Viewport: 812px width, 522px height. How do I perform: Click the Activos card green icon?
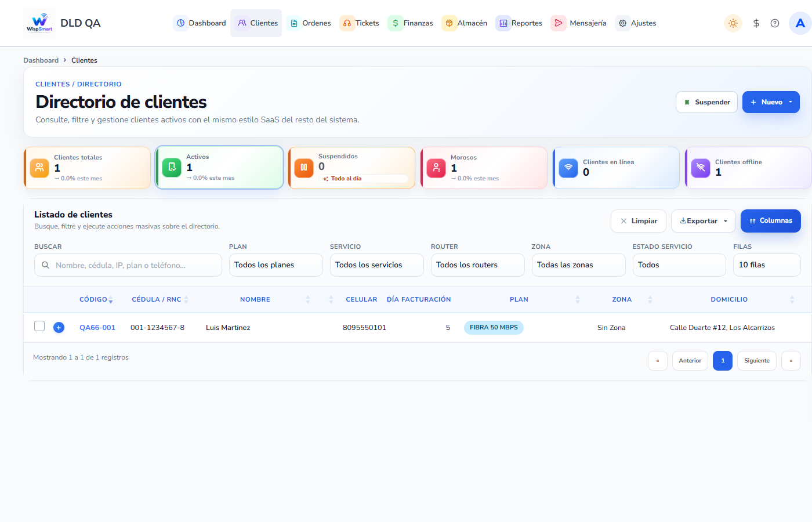172,167
